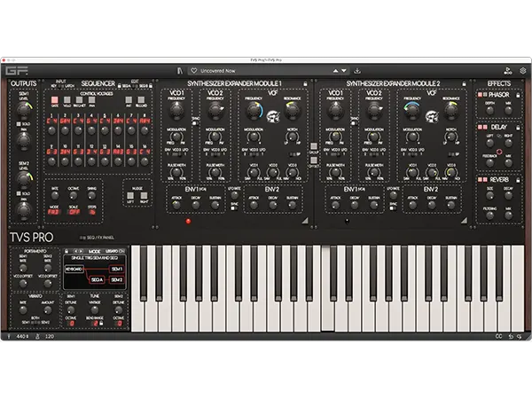The width and height of the screenshot is (532, 399).
Task: Go to previous keyboard mode arrow
Action: (75, 251)
